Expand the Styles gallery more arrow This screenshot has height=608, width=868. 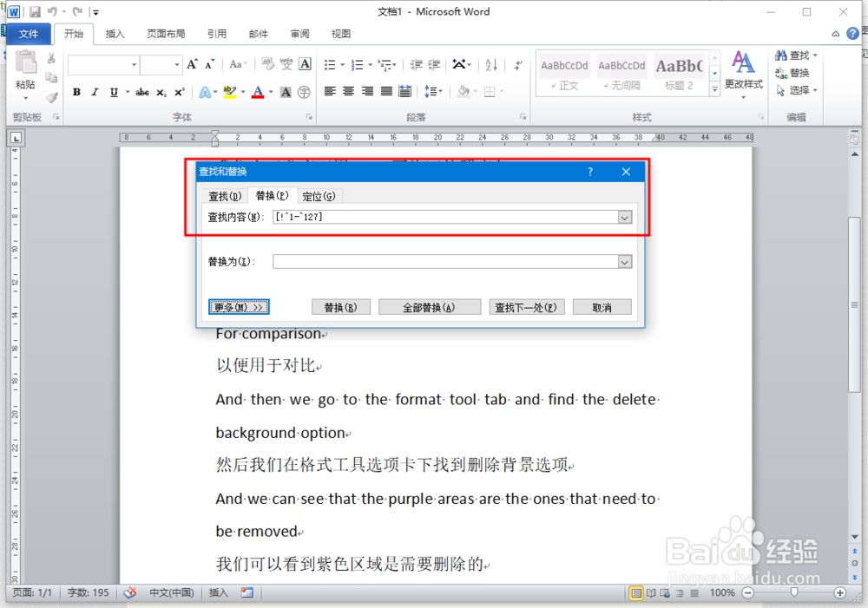coord(714,88)
